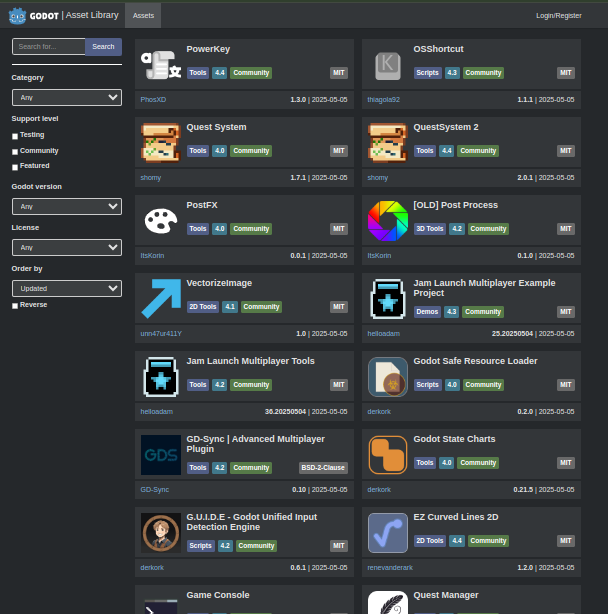Visit author thiagola92's link
The height and width of the screenshot is (614, 608).
coord(383,100)
